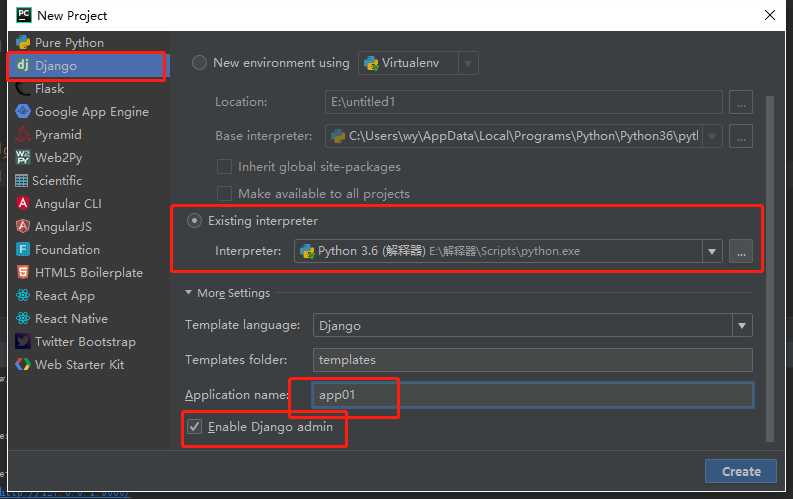Choose Google App Engine project type
The image size is (793, 499).
[x=92, y=112]
